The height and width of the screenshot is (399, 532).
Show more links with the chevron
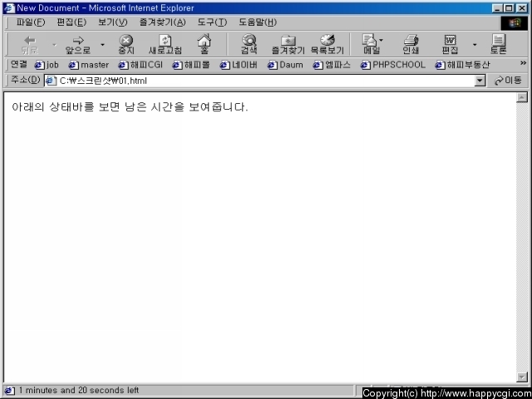tap(523, 63)
